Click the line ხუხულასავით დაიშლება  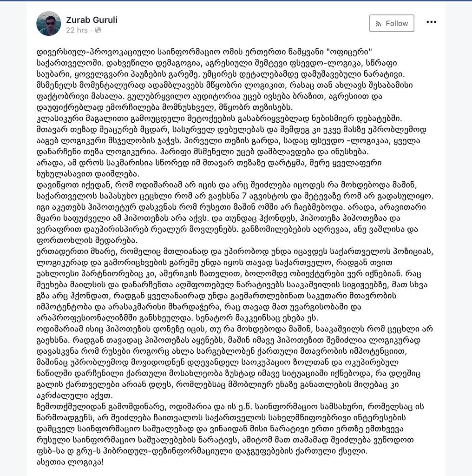(88, 174)
